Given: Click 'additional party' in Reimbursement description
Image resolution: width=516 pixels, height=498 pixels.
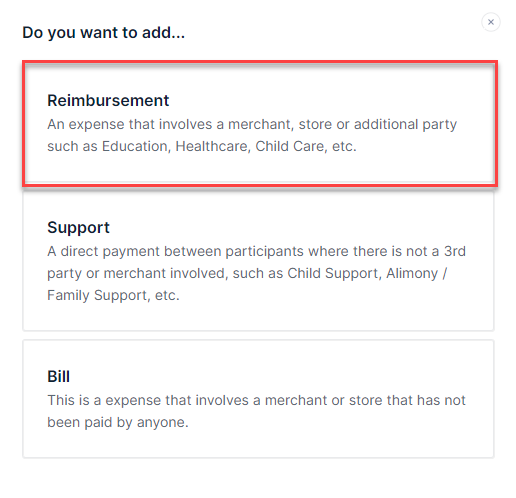Looking at the screenshot, I should (x=405, y=125).
